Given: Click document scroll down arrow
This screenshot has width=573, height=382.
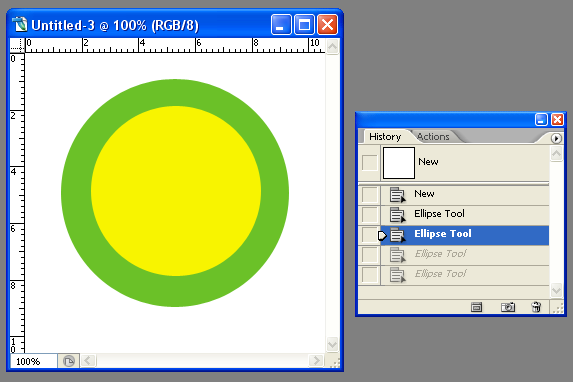Looking at the screenshot, I should (333, 344).
